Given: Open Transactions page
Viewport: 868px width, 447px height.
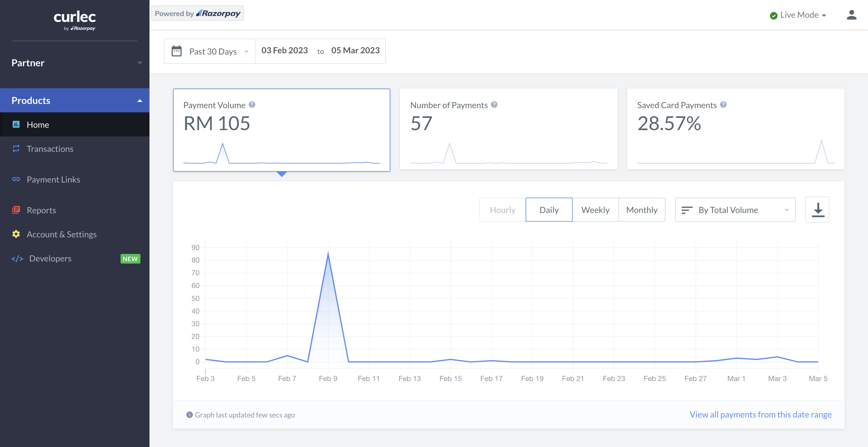Looking at the screenshot, I should click(x=75, y=148).
